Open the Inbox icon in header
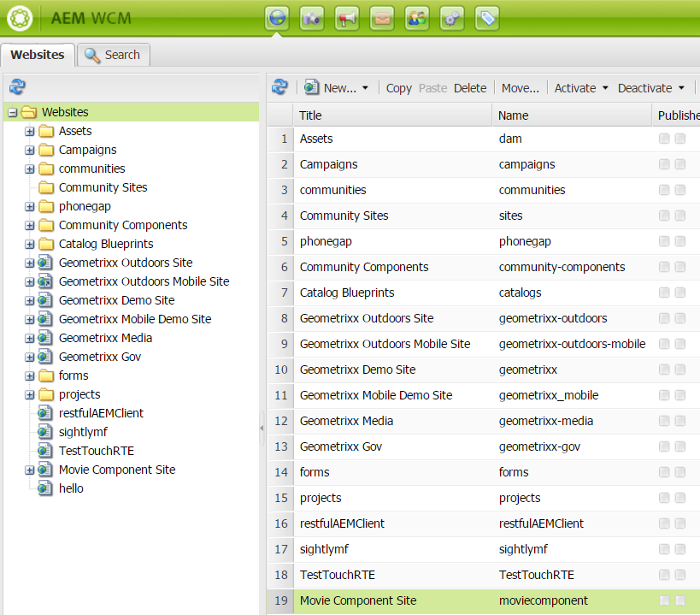This screenshot has width=700, height=615. (382, 18)
